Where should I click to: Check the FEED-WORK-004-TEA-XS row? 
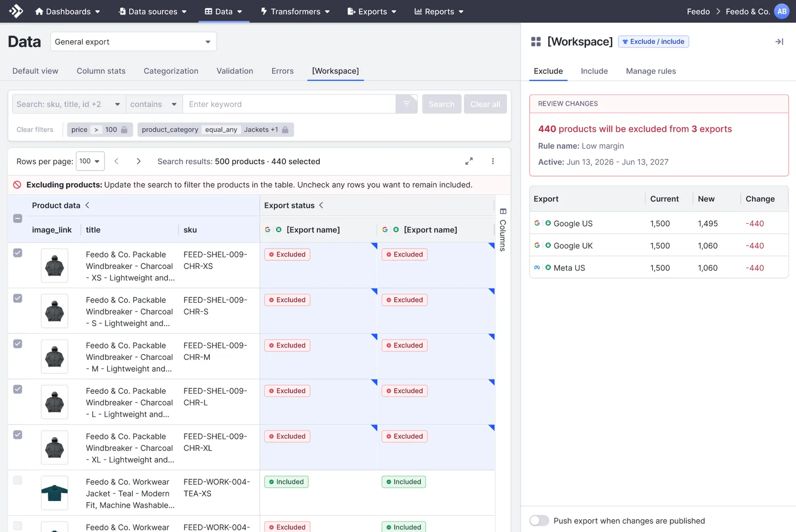[x=17, y=480]
